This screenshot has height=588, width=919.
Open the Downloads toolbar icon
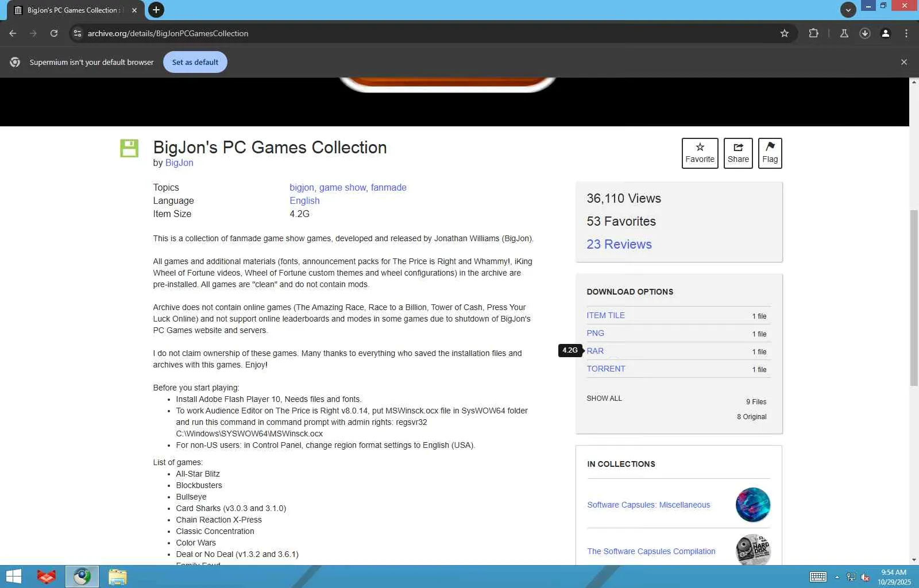click(865, 33)
